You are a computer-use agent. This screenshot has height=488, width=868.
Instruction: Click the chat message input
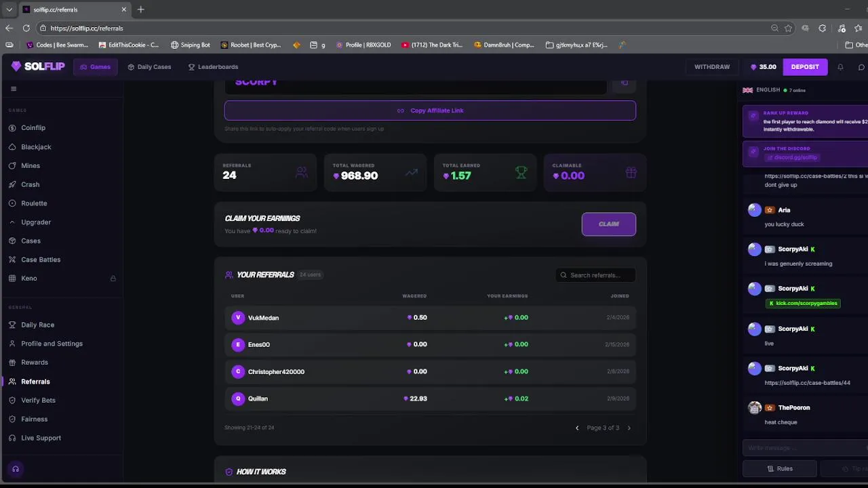click(x=805, y=448)
